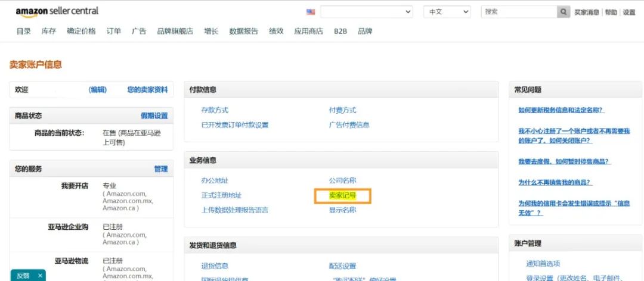Click the (编辑) link beside 欢迎

point(98,89)
